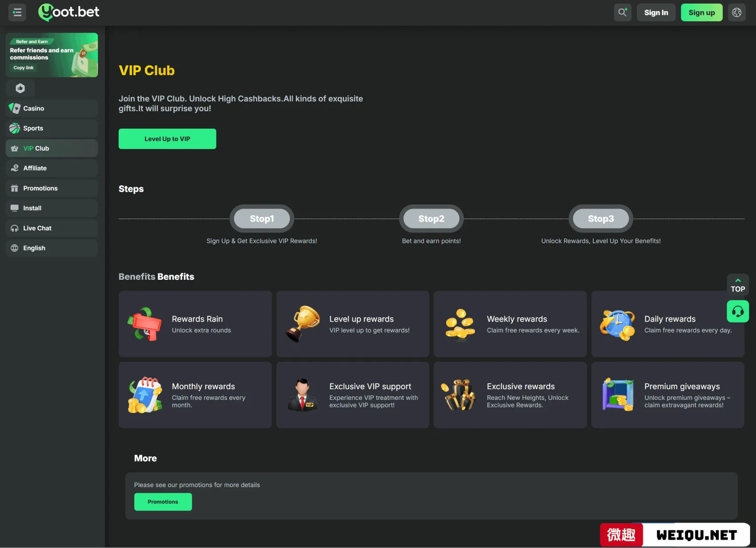Select the Stop1 step pill
Viewport: 756px width, 548px height.
click(x=262, y=218)
